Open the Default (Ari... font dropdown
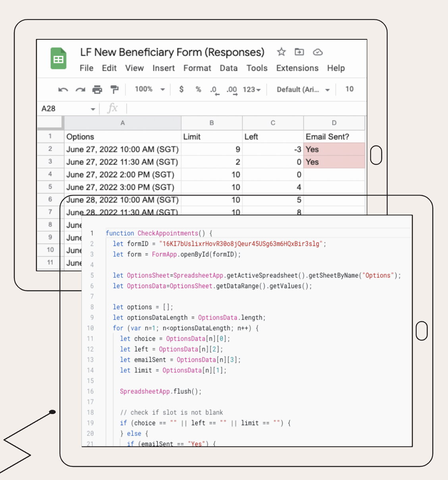The width and height of the screenshot is (448, 480). (303, 89)
